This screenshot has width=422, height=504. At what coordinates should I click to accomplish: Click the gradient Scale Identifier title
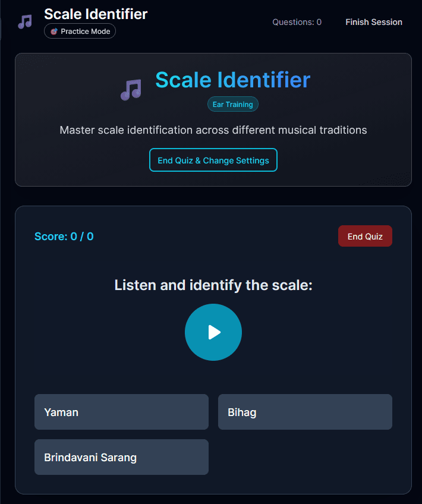click(x=232, y=80)
